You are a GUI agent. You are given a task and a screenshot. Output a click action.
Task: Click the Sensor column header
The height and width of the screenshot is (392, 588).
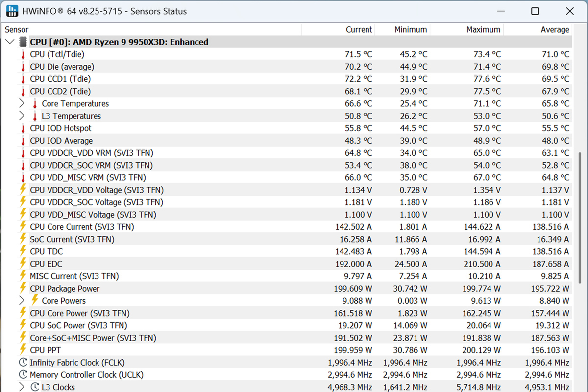151,30
